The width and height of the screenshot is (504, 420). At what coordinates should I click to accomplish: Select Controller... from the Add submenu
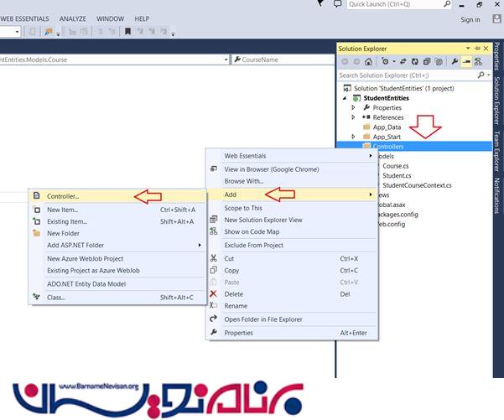[64, 196]
